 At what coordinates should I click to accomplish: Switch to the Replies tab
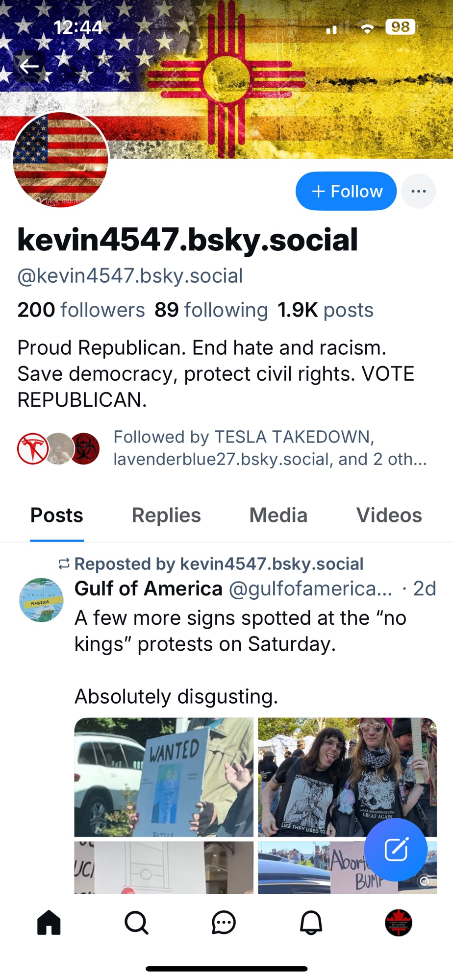click(x=166, y=515)
